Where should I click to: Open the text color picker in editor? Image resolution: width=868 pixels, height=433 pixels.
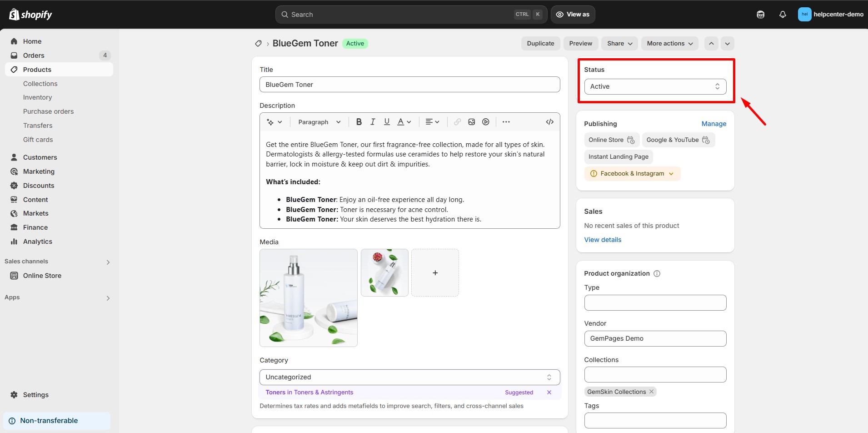click(404, 122)
